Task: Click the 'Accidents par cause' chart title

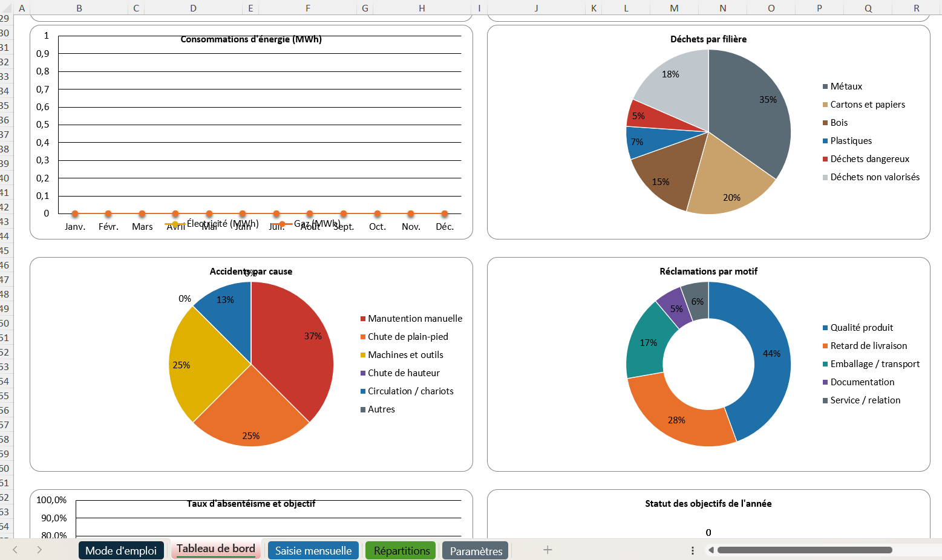Action: point(251,272)
